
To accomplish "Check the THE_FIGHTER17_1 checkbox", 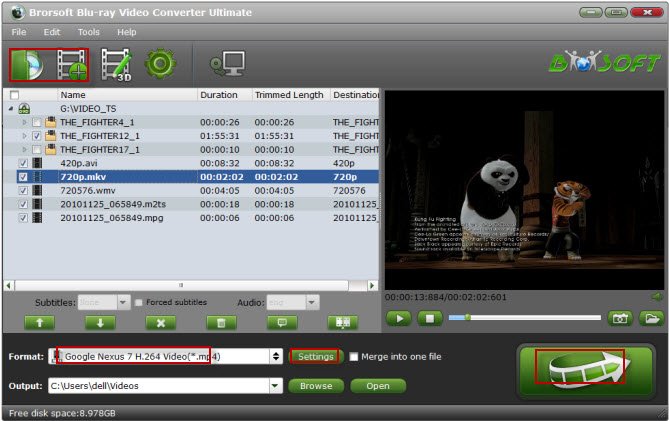I will (x=37, y=150).
